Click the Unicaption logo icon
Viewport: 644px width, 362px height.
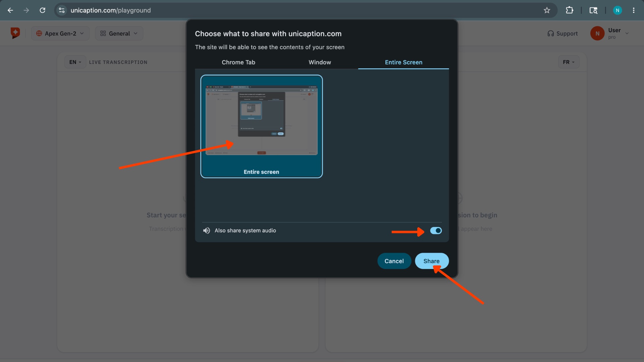pos(15,33)
